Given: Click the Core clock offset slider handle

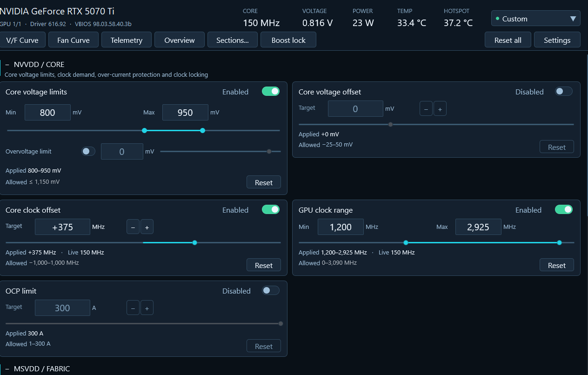Looking at the screenshot, I should coord(194,242).
